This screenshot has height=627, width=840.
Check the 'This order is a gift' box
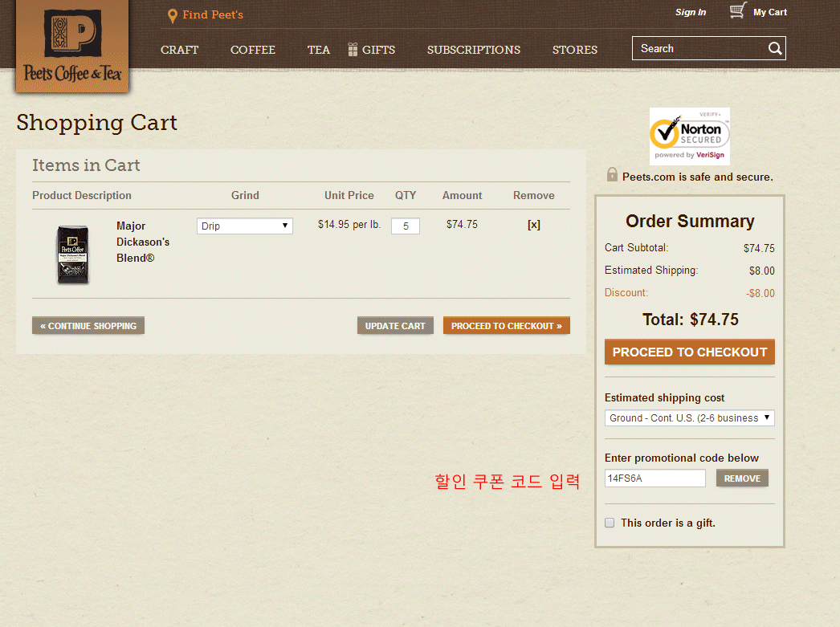pos(610,523)
